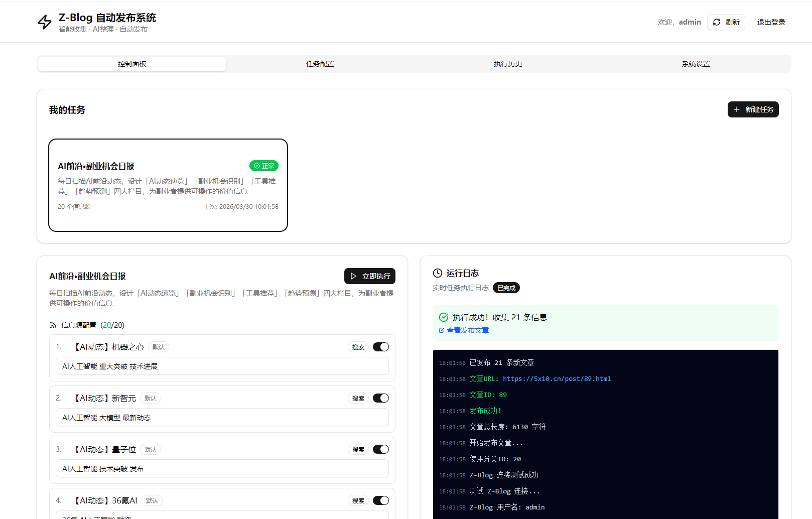Click the refresh icon in header
The width and height of the screenshot is (812, 519).
pos(717,22)
